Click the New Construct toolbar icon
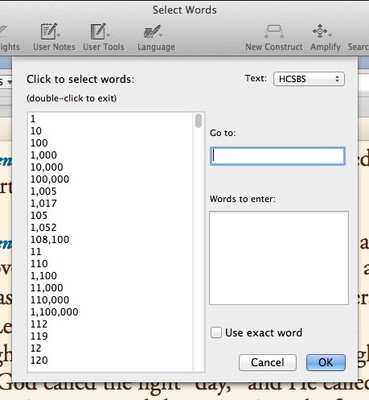The width and height of the screenshot is (369, 400). [x=274, y=31]
